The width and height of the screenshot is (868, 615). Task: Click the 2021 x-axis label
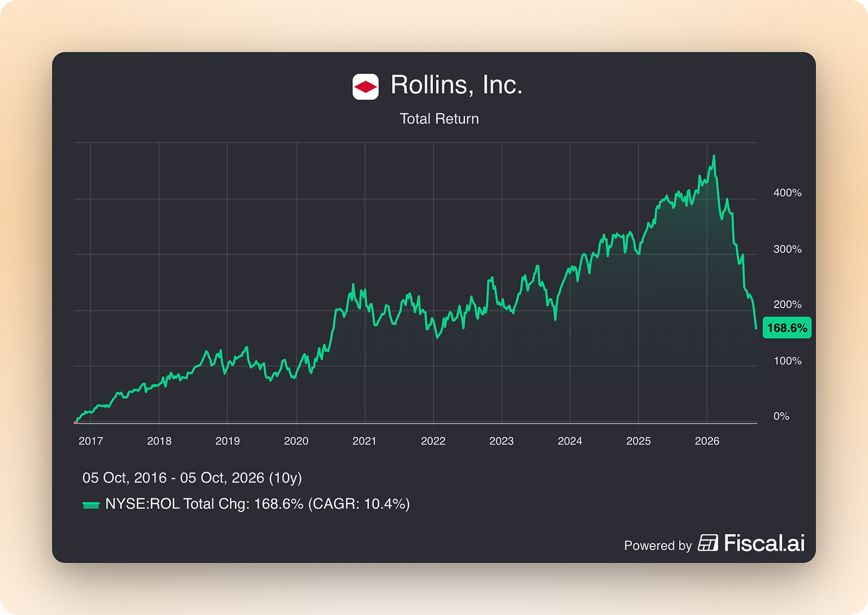click(364, 441)
